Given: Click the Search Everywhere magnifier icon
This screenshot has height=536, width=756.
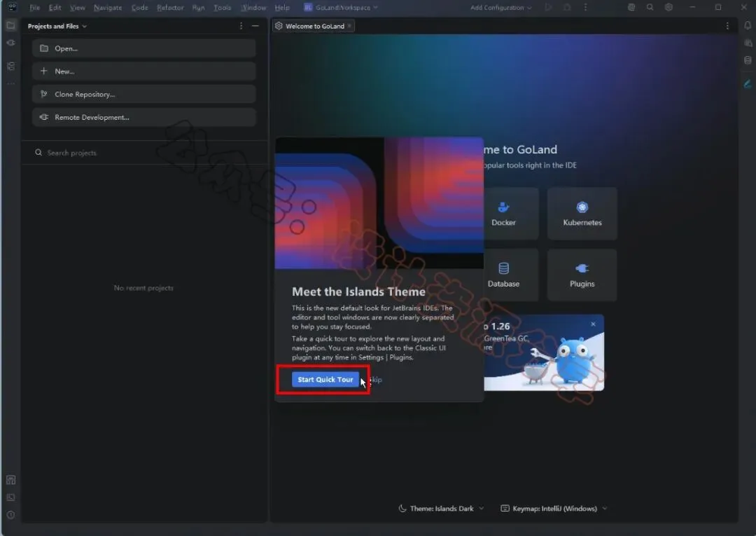Looking at the screenshot, I should click(650, 7).
